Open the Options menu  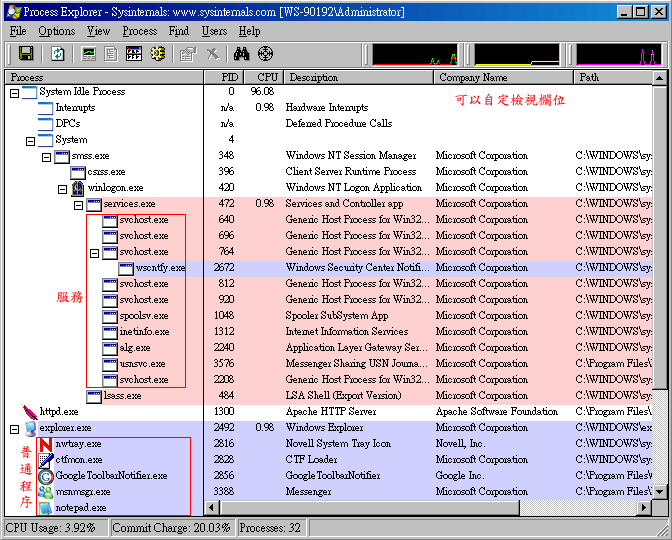[57, 31]
